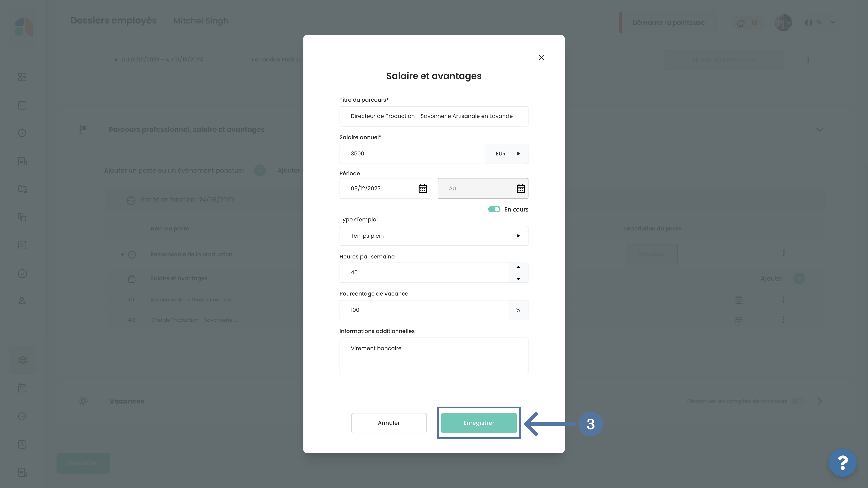Open the checkmark approvals sidebar icon

tap(22, 273)
